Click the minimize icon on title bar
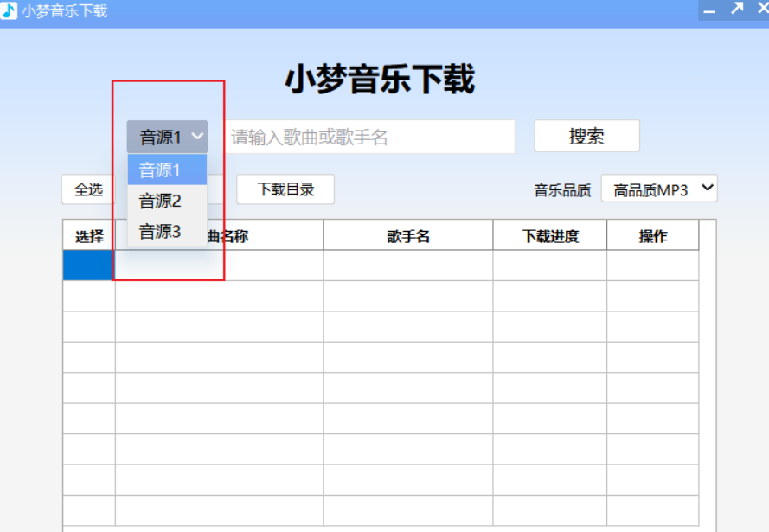This screenshot has width=769, height=532. (x=708, y=11)
